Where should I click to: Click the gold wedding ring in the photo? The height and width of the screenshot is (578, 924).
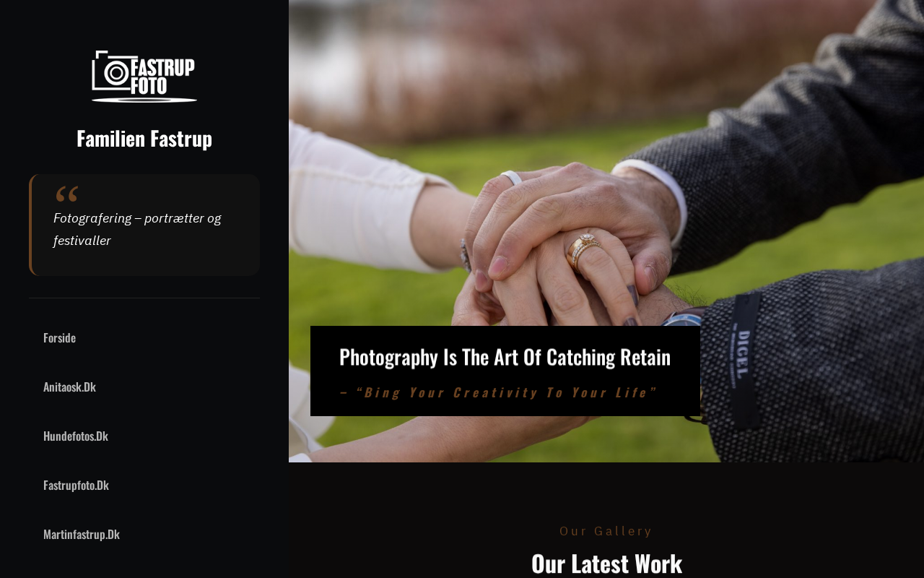pos(584,250)
